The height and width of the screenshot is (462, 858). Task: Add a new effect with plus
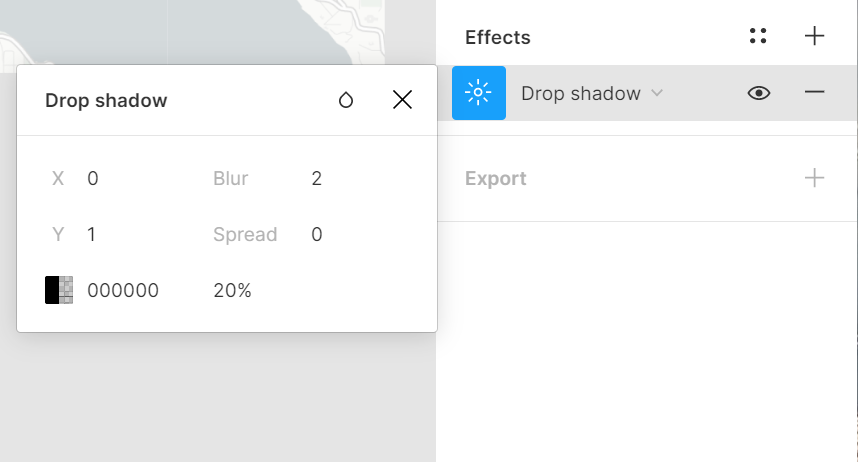815,37
